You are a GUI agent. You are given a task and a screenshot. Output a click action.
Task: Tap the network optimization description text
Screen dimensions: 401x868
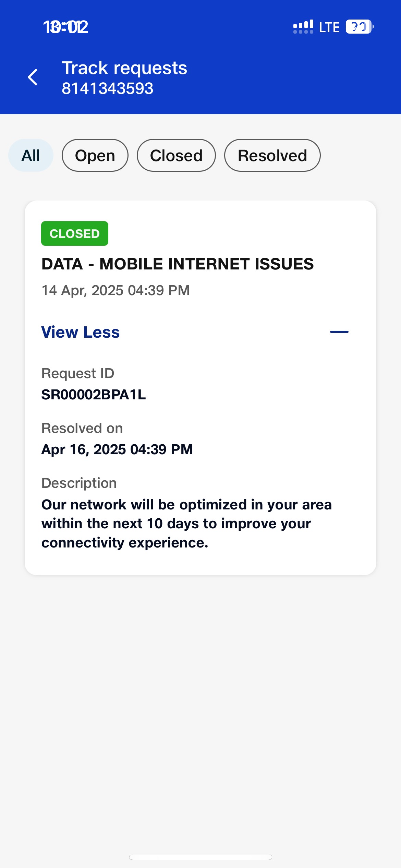(x=186, y=523)
